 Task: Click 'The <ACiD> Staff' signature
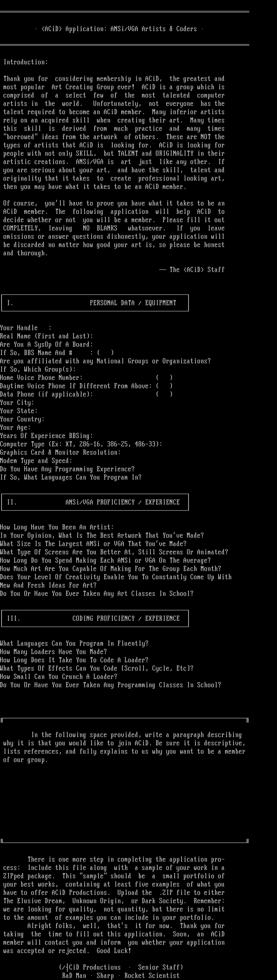[x=192, y=270]
